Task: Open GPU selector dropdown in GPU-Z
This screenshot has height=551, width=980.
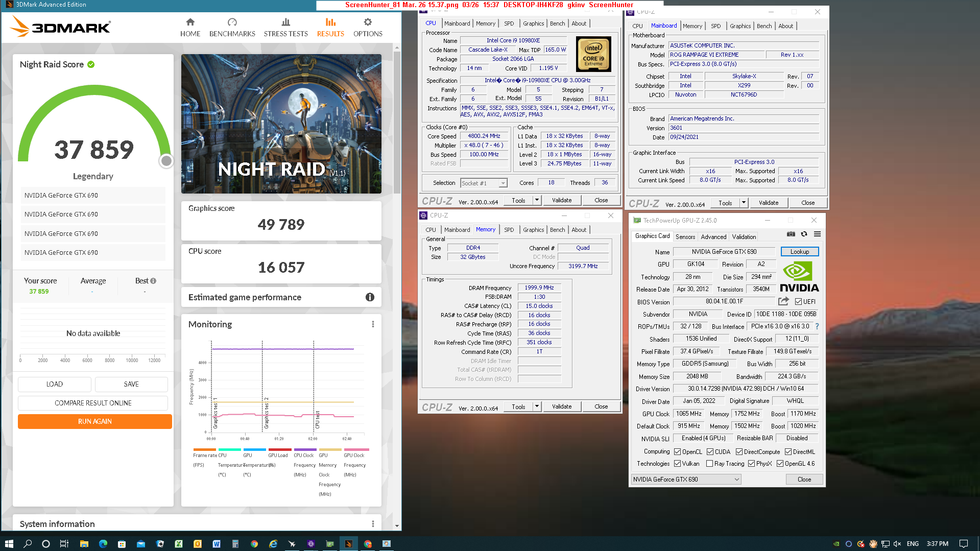Action: click(x=686, y=479)
